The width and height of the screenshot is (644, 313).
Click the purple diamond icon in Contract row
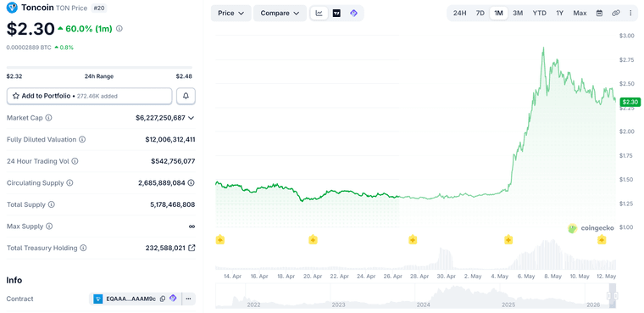coord(173,299)
